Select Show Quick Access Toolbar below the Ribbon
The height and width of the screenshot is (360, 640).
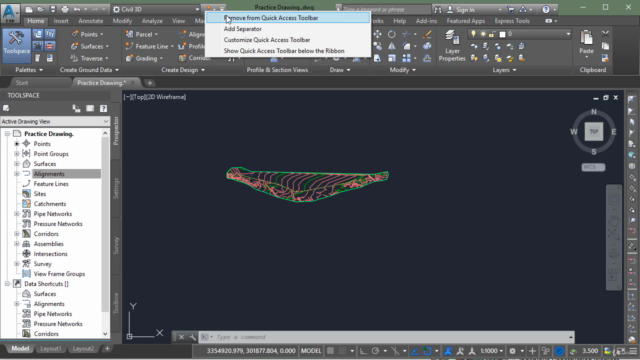coord(287,51)
